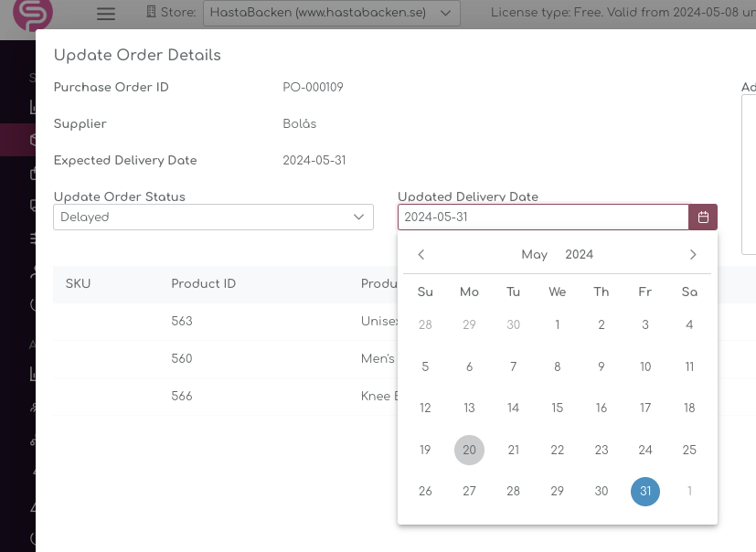Select greyed June 1 in the calendar
The width and height of the screenshot is (756, 552).
pos(689,492)
